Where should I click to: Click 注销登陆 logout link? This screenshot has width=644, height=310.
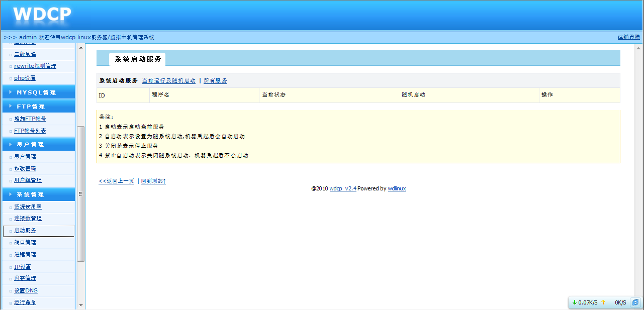coord(629,37)
